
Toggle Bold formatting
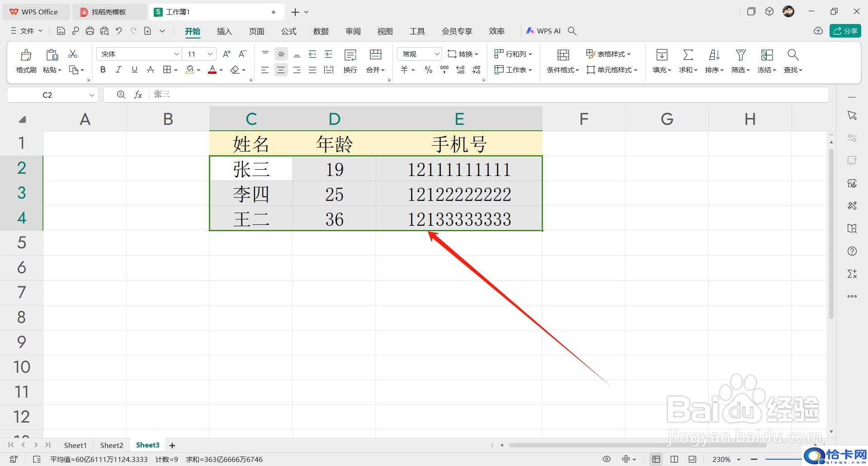[103, 70]
